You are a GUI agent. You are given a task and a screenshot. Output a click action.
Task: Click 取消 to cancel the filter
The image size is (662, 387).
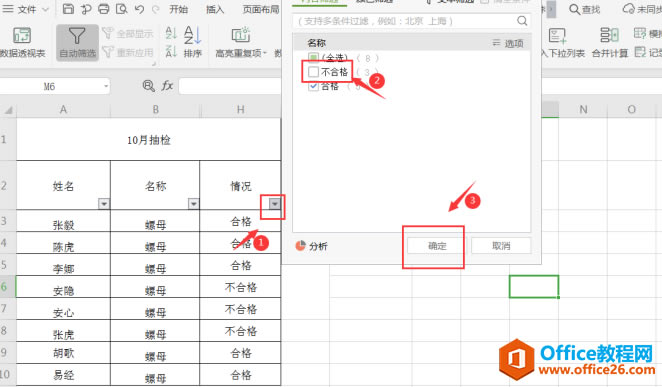(501, 246)
